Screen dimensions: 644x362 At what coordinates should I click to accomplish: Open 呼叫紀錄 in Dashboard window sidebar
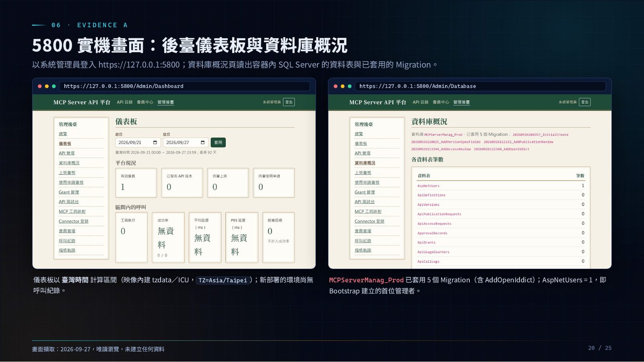(x=67, y=241)
